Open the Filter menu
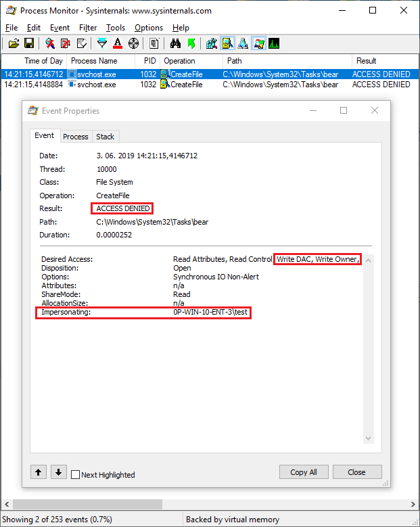Image resolution: width=420 pixels, height=527 pixels. coord(88,28)
